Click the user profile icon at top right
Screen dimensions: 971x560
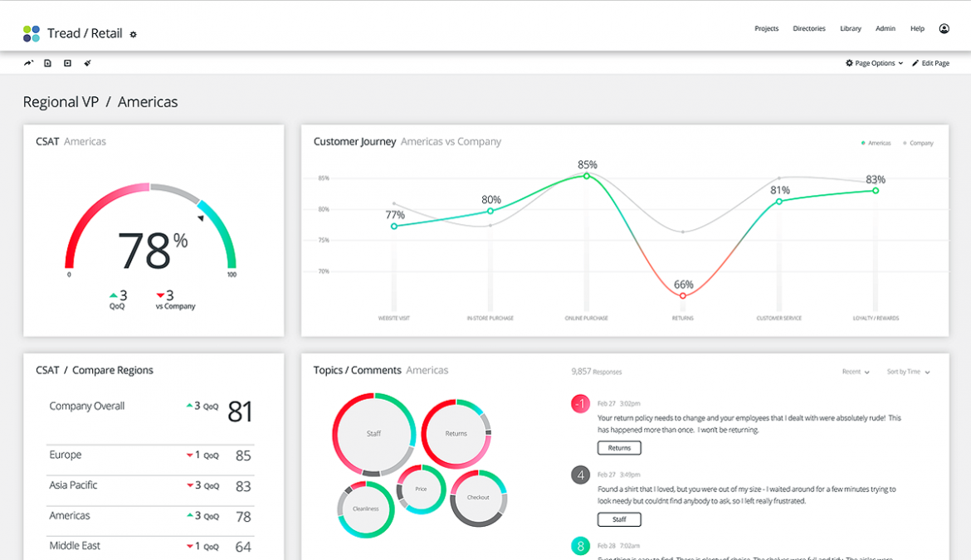944,27
